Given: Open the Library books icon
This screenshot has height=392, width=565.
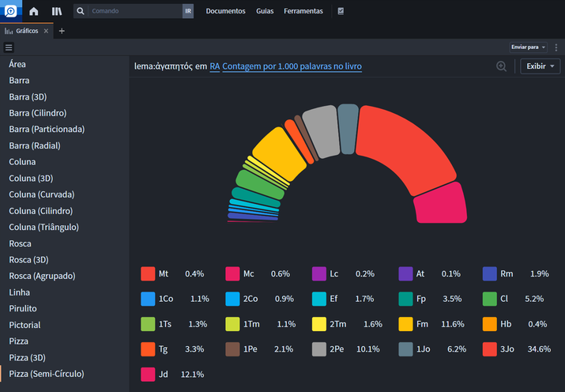Looking at the screenshot, I should [57, 11].
